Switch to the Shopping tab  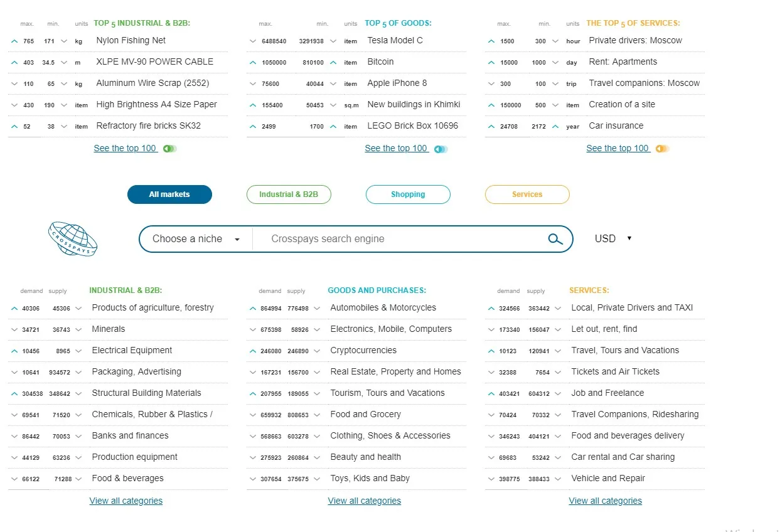click(408, 194)
